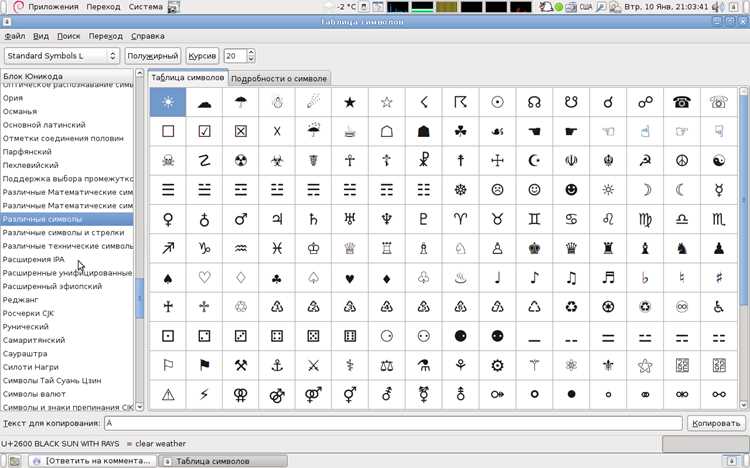Viewport: 750px width, 468px height.
Task: Select Ория in Unicode block list
Action: 67,98
